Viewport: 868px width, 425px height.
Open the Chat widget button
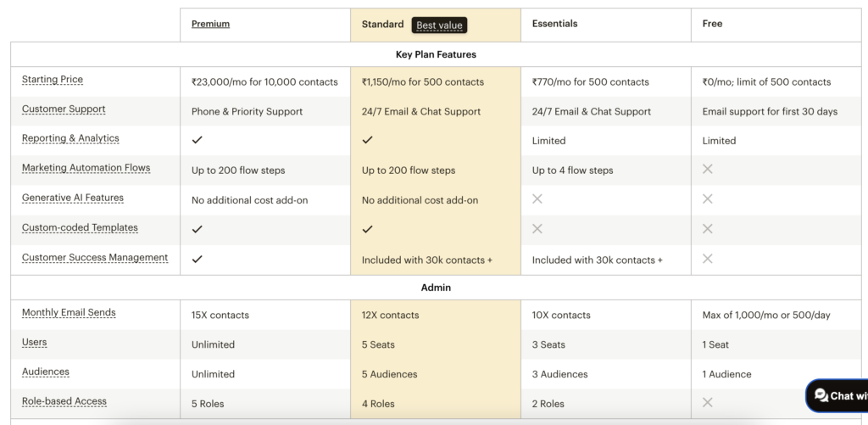pyautogui.click(x=837, y=395)
